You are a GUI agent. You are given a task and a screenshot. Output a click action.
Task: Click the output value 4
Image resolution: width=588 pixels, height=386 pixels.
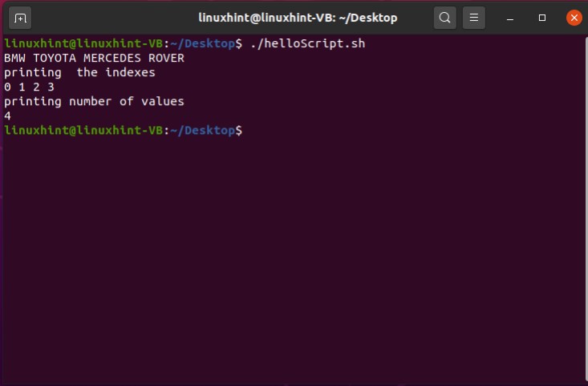(7, 116)
